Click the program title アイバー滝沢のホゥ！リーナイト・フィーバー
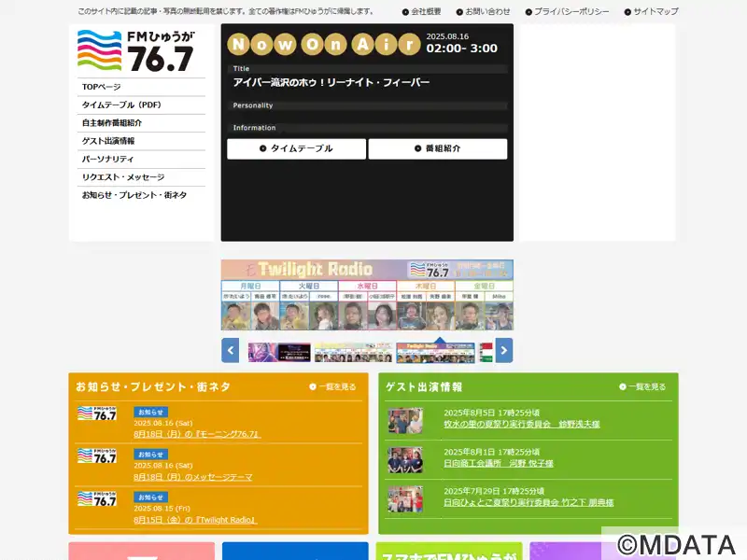747x560 pixels. pos(331,82)
